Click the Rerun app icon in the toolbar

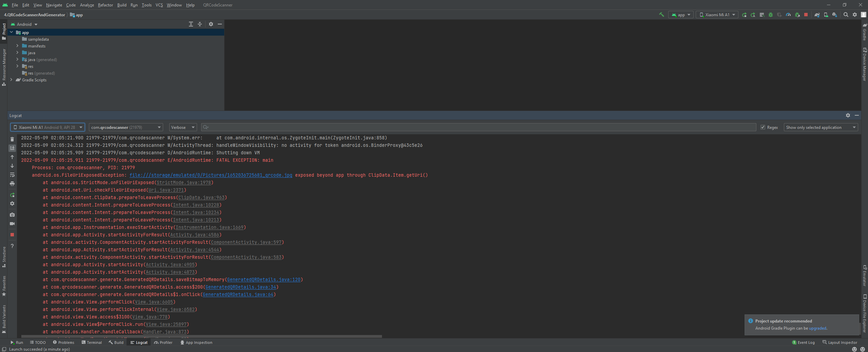click(744, 15)
